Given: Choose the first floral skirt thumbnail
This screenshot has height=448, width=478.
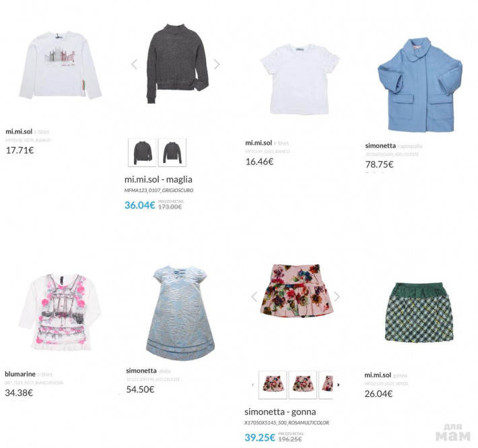Looking at the screenshot, I should click(273, 385).
